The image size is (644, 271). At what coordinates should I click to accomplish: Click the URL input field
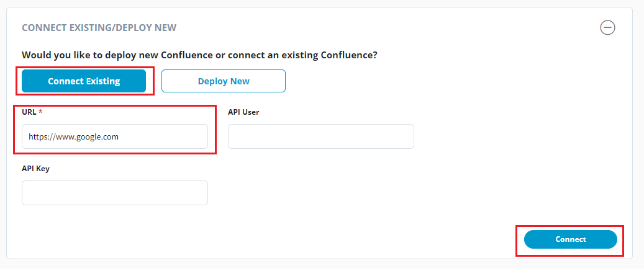(115, 136)
